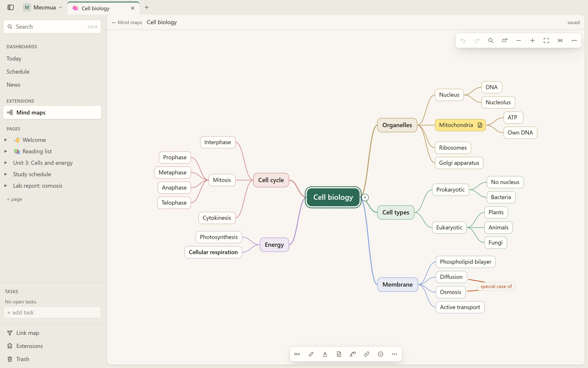This screenshot has height=368, width=588.
Task: Click the plus handle beside Cell biology node
Action: pos(365,197)
